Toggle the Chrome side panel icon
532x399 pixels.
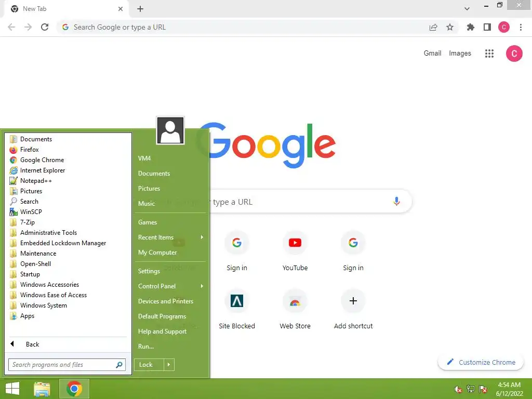(x=487, y=27)
